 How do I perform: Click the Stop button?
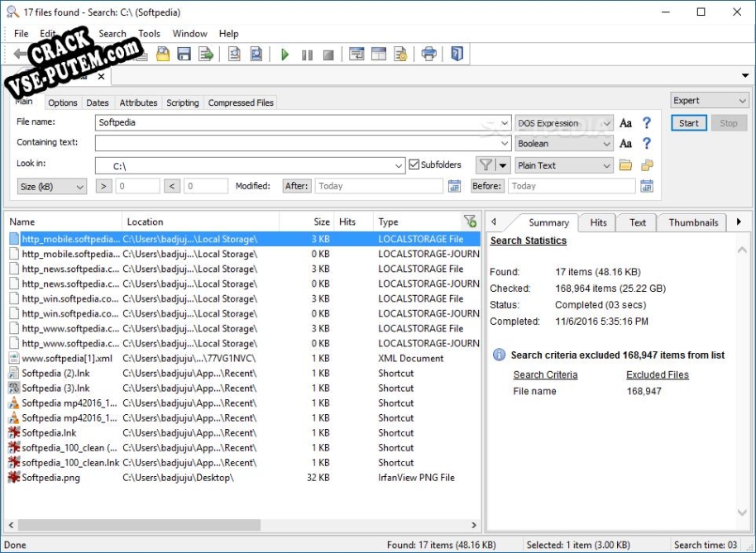point(729,123)
